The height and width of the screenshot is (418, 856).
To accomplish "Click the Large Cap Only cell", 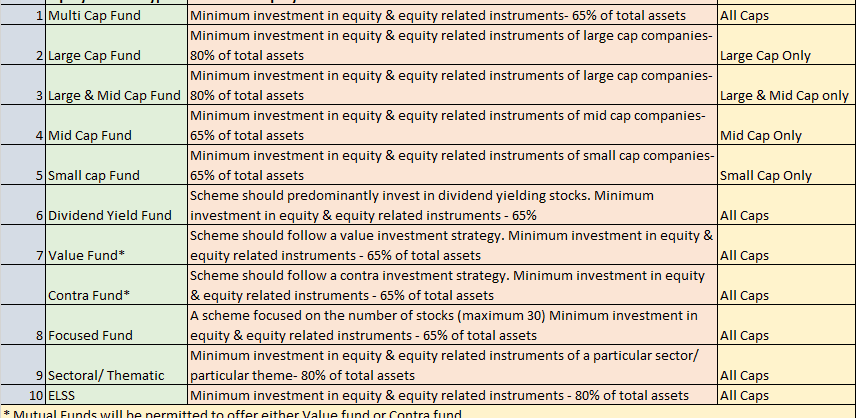I will (x=787, y=45).
